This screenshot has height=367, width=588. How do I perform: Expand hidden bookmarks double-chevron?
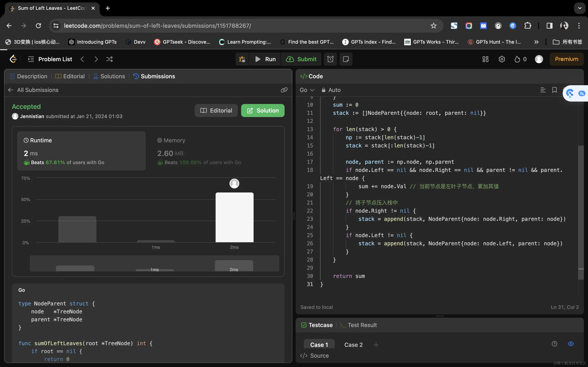[536, 42]
